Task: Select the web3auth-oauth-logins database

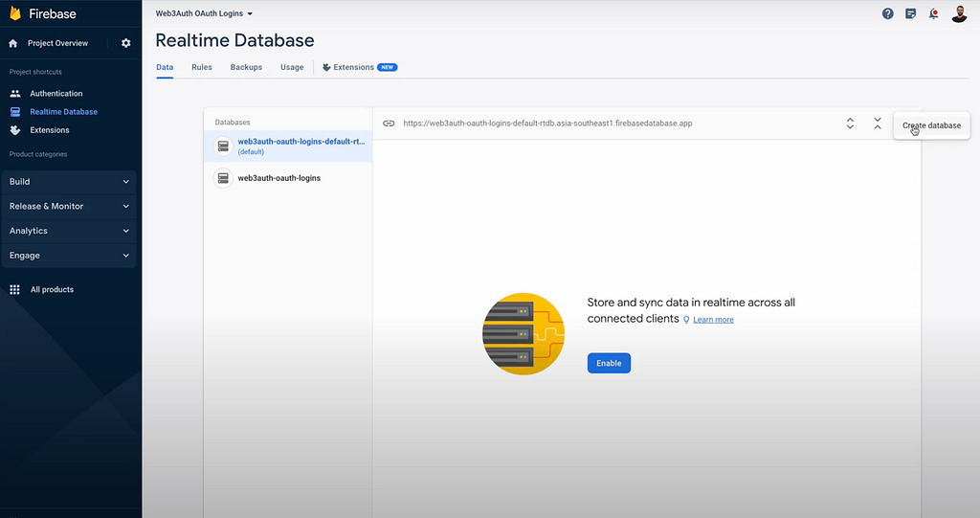Action: (x=288, y=178)
